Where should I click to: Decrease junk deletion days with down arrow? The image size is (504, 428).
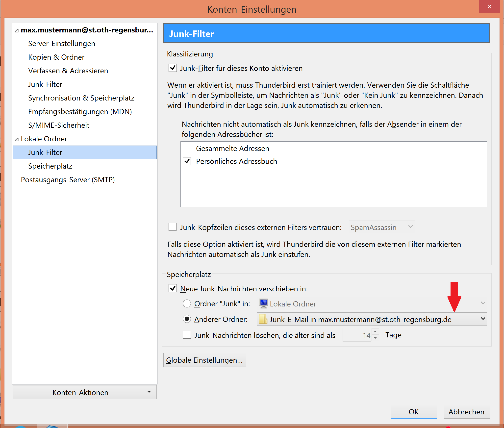tap(375, 338)
